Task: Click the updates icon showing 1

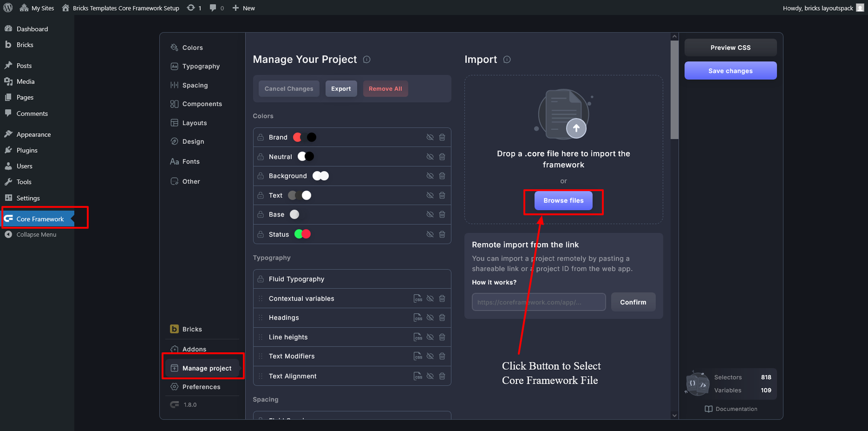Action: coord(194,8)
